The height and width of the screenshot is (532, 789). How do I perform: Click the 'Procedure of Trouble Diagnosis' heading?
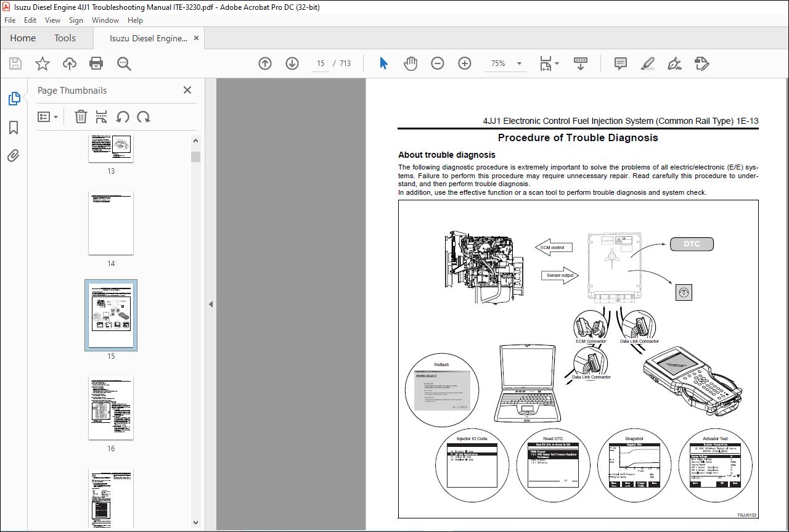pyautogui.click(x=578, y=138)
